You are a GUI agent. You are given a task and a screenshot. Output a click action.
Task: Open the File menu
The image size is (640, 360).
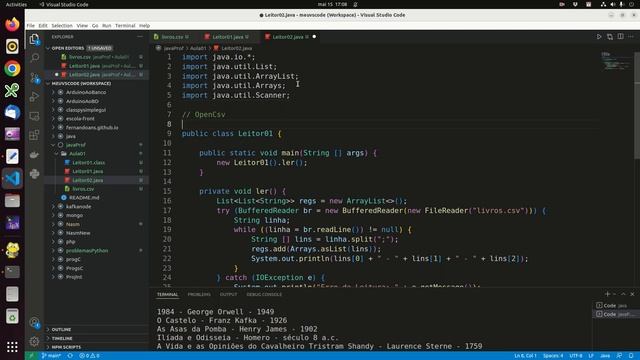tap(31, 26)
